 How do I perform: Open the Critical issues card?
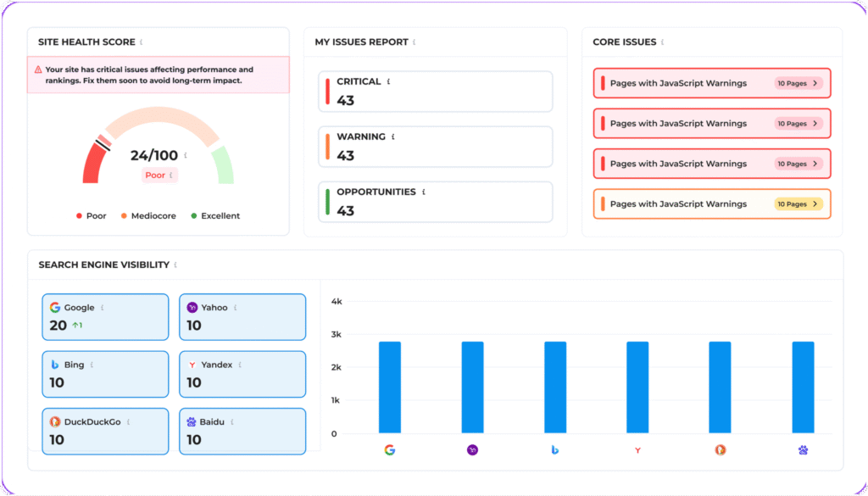(435, 92)
